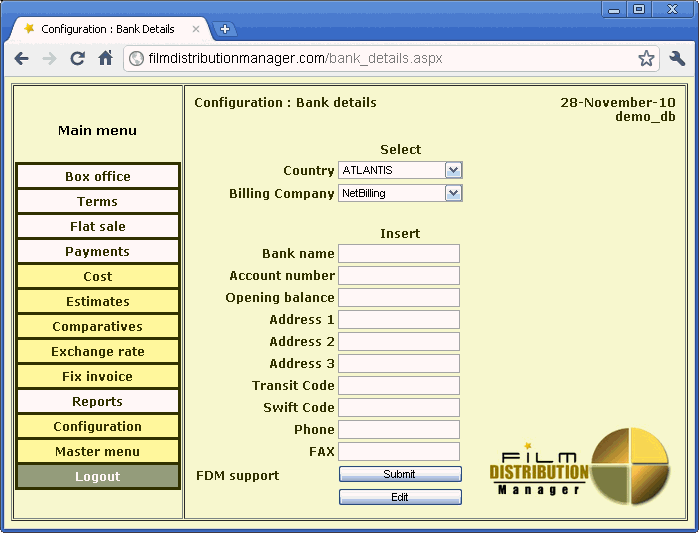
Task: Click the browser forward arrow
Action: (49, 59)
